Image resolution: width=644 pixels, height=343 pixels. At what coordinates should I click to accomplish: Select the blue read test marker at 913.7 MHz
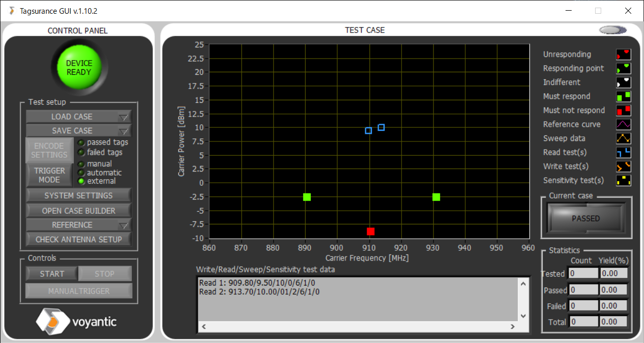pyautogui.click(x=381, y=127)
